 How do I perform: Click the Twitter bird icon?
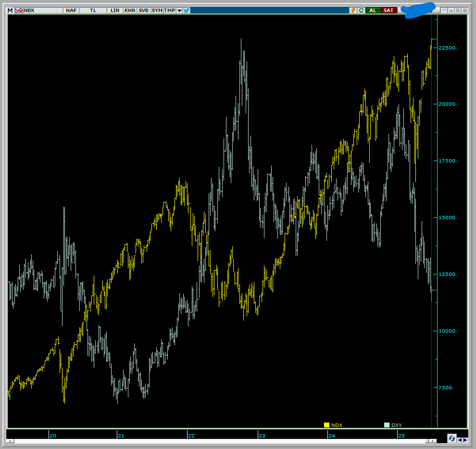tap(187, 10)
